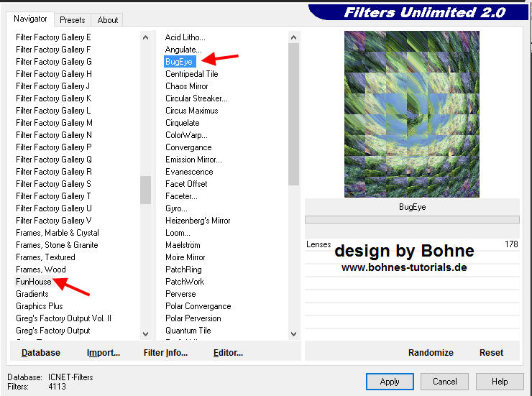Open the filter Editor
The height and width of the screenshot is (396, 532).
pyautogui.click(x=228, y=353)
